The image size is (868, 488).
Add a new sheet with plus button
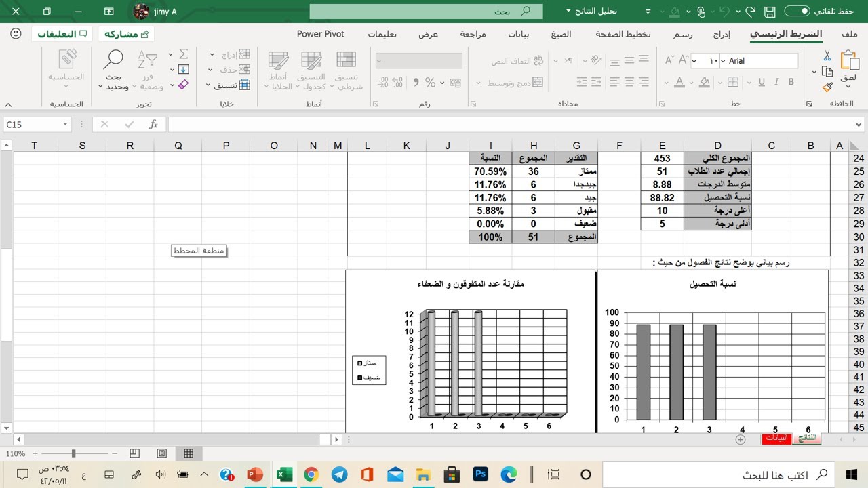[741, 439]
